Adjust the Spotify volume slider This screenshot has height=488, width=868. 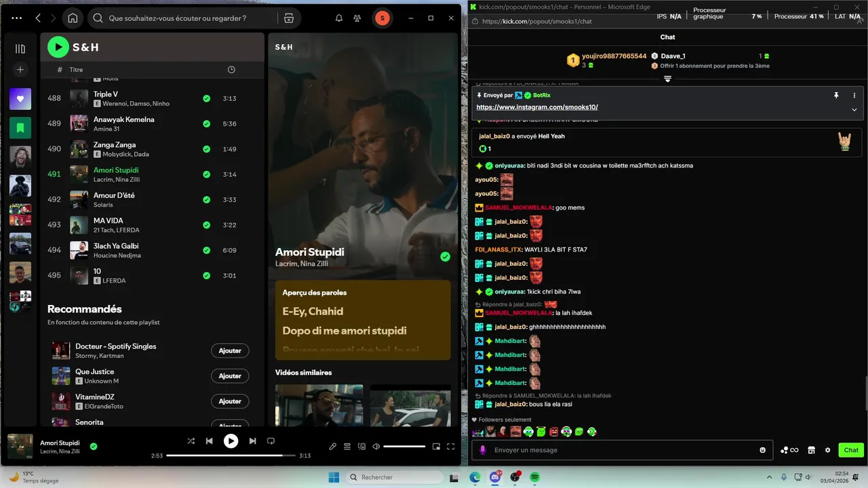tap(404, 446)
